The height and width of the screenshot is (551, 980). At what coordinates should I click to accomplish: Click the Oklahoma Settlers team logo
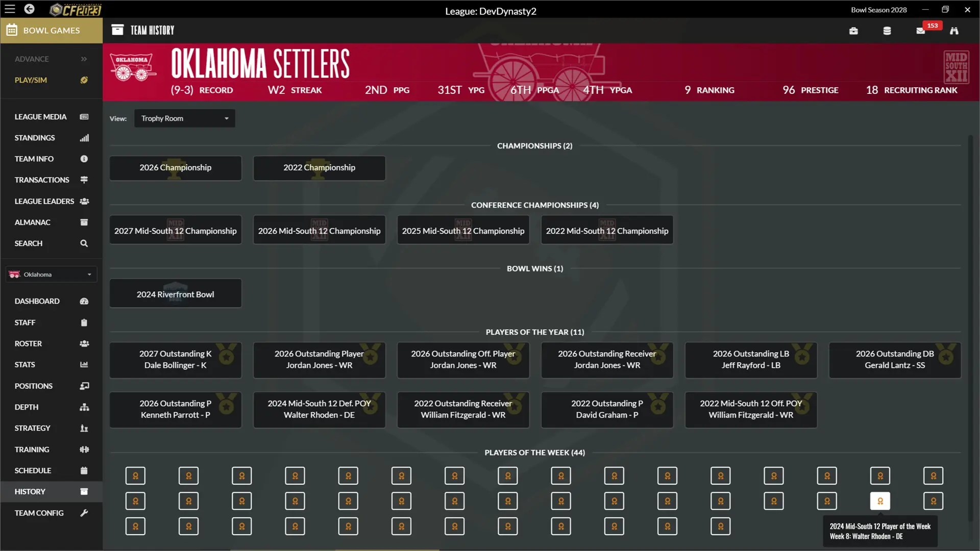132,66
